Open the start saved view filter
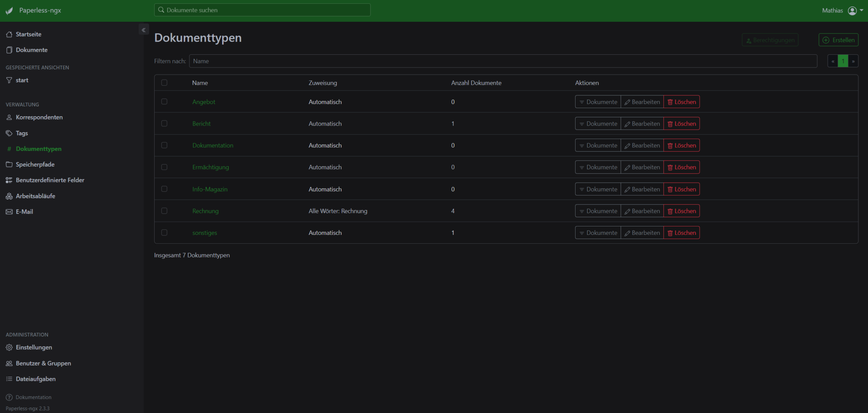Image resolution: width=868 pixels, height=413 pixels. (22, 80)
